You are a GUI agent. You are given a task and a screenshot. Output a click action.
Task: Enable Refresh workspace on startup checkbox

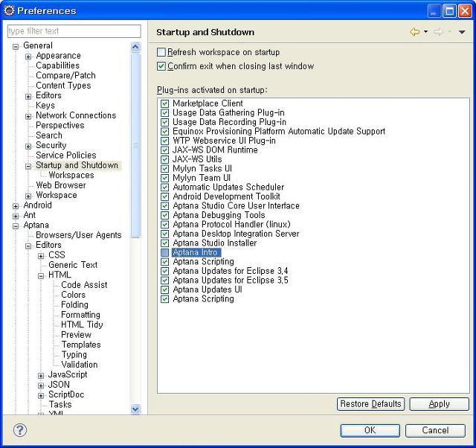point(161,52)
